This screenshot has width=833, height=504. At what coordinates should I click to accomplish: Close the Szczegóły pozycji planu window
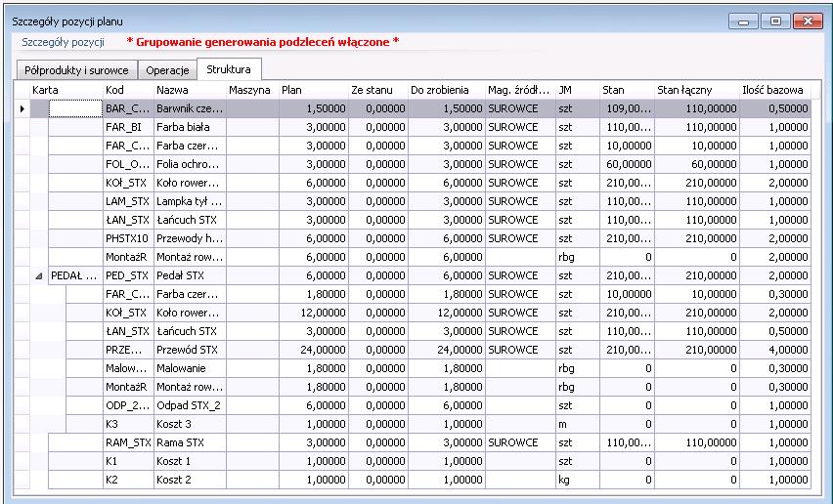[x=808, y=21]
